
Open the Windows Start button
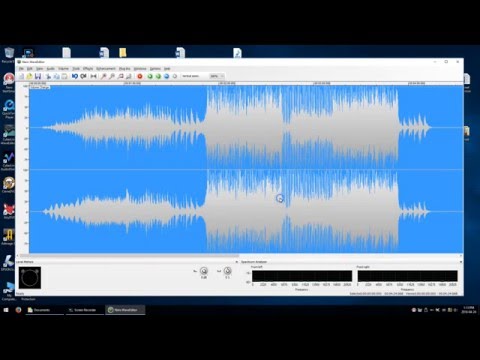point(6,310)
